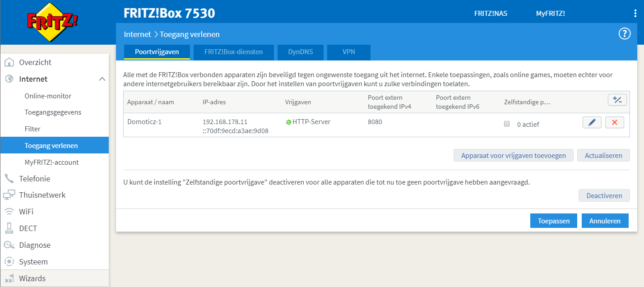The height and width of the screenshot is (287, 644).
Task: Click the HTTP-Server entry
Action: (311, 122)
